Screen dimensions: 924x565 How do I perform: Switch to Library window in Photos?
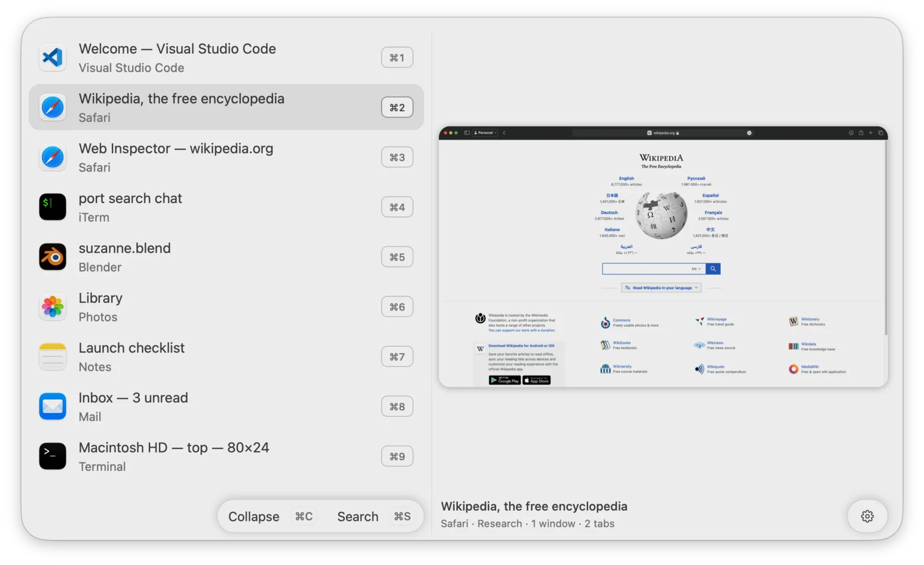coord(226,306)
